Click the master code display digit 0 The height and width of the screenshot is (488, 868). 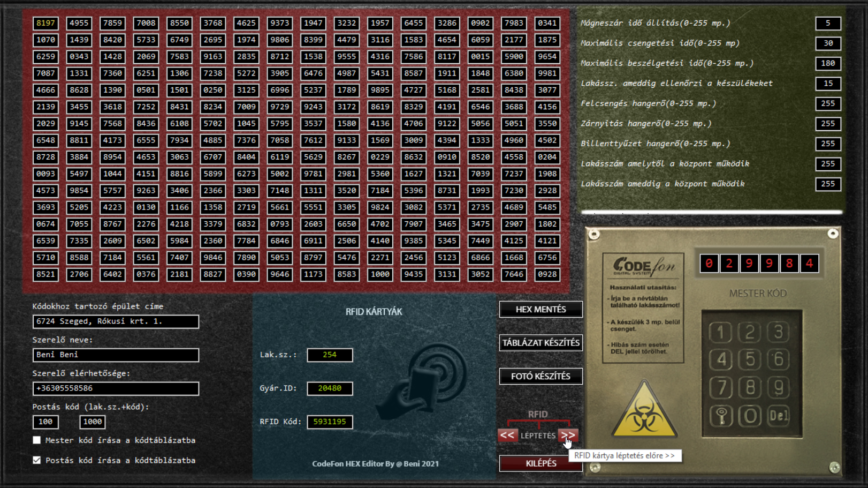[x=709, y=264]
